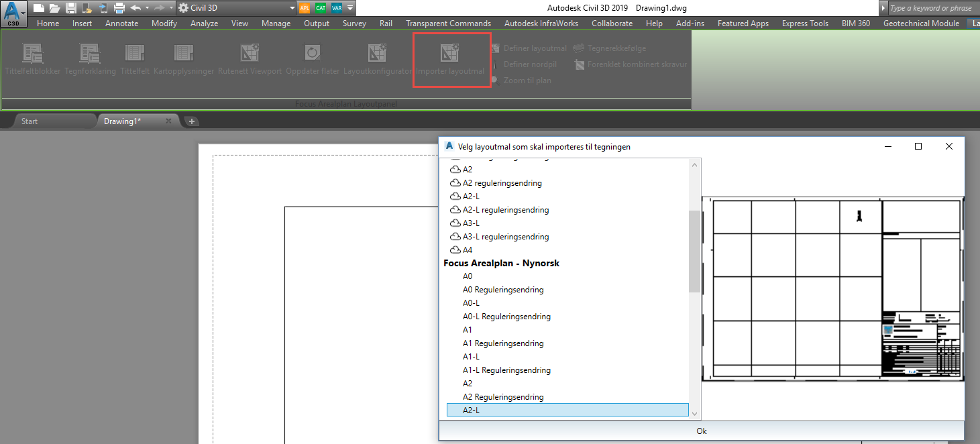Select A1-L Reguleringsendring in the list
Viewport: 980px width, 444px height.
506,370
